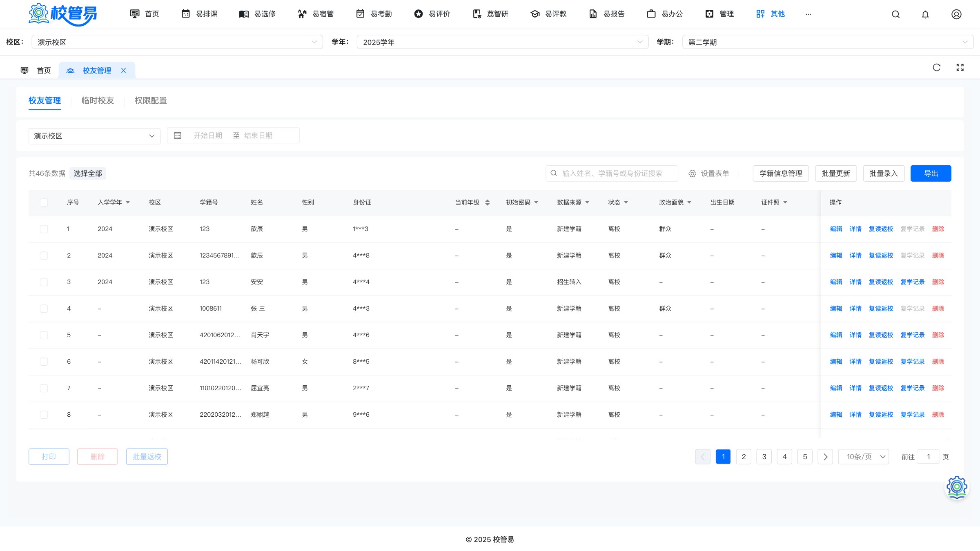
Task: Click 批量录入 button
Action: coord(884,173)
